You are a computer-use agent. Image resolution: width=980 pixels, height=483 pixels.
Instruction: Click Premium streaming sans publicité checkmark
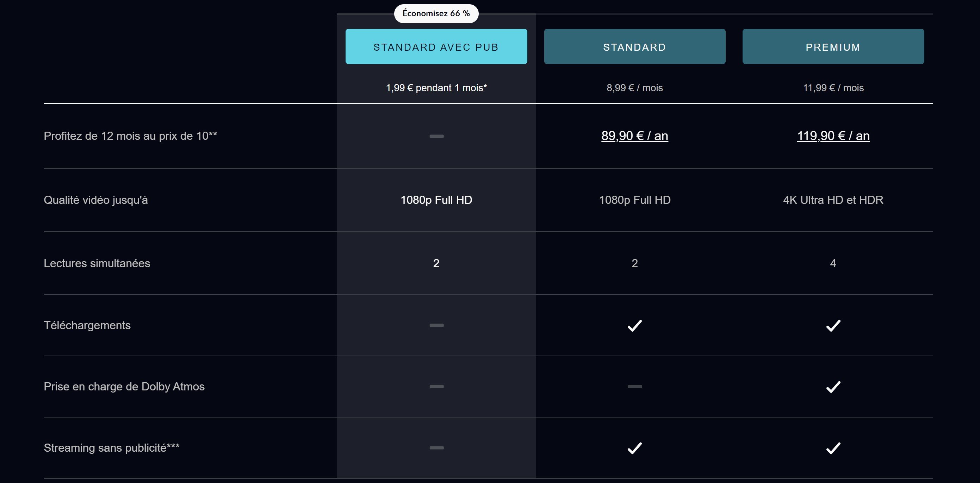(833, 448)
